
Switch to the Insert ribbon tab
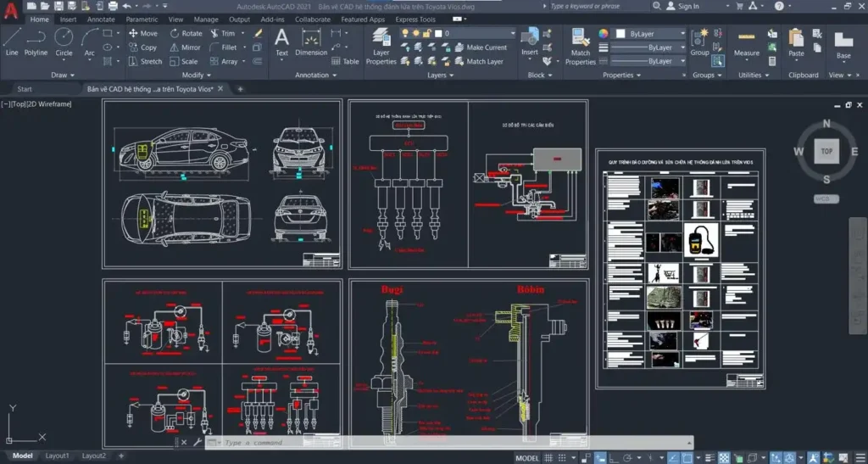[68, 20]
